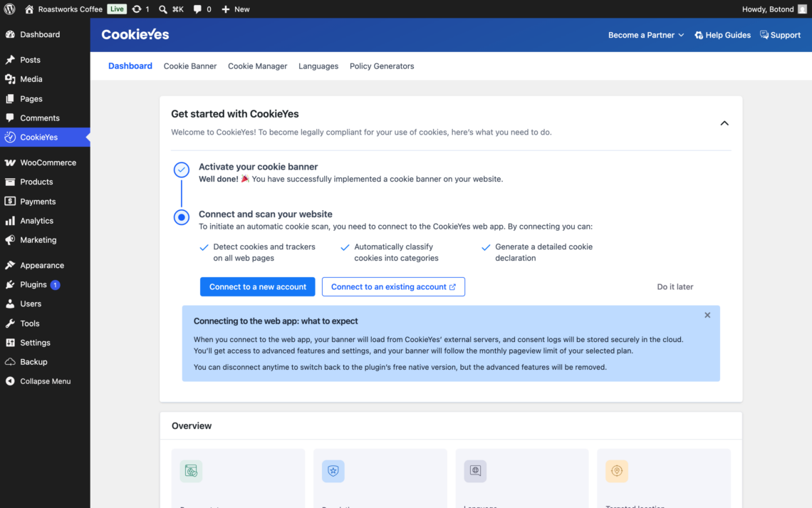Click the Connect and scan step indicator

(181, 217)
